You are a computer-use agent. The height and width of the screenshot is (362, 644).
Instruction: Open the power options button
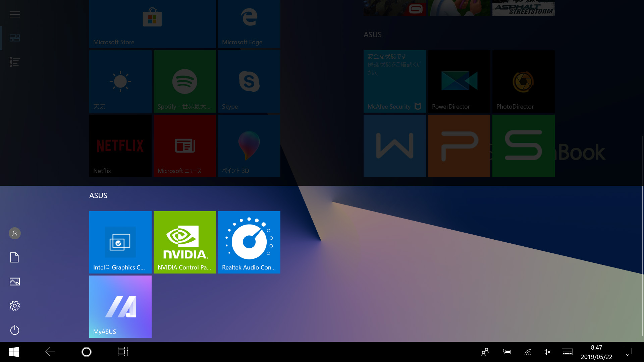(15, 330)
